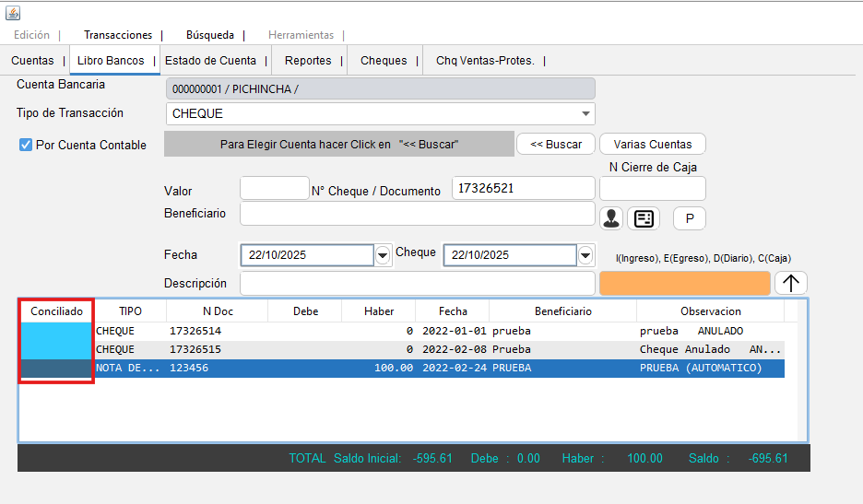Viewport: 863px width, 504px height.
Task: Click the Varias Cuentas button
Action: (652, 145)
